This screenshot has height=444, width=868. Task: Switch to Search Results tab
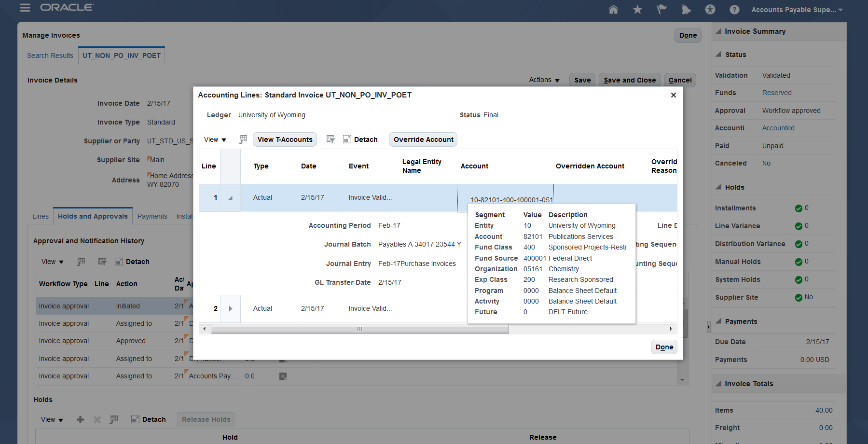50,55
